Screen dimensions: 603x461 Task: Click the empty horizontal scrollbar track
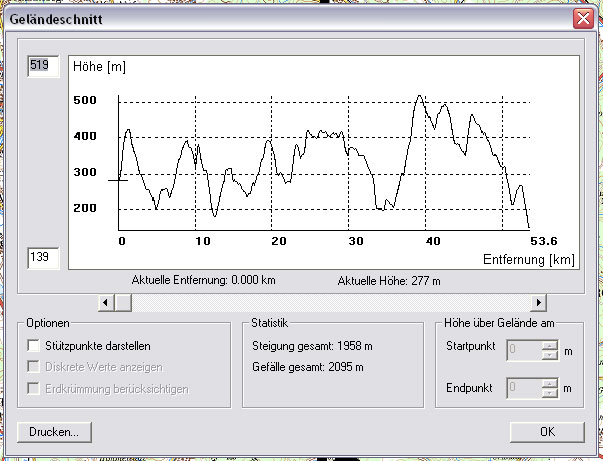click(330, 301)
